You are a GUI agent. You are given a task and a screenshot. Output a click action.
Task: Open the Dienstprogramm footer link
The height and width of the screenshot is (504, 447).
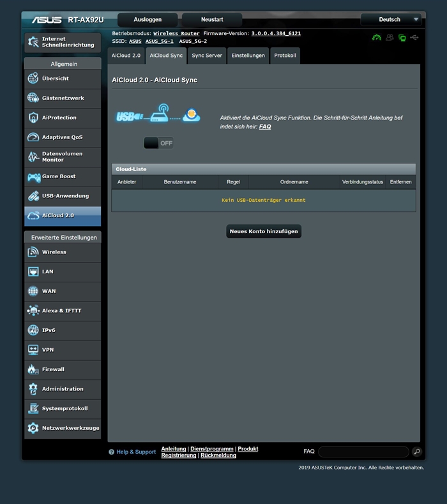212,448
